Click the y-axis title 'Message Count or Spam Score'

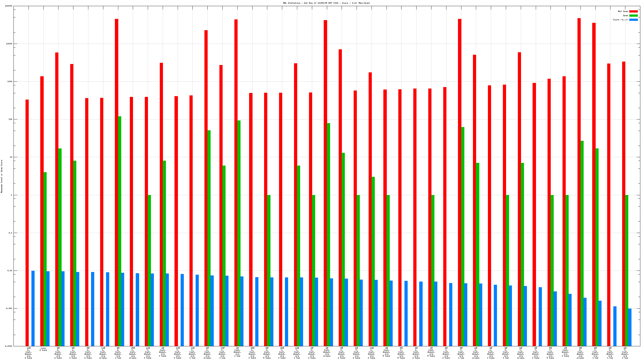click(1, 176)
